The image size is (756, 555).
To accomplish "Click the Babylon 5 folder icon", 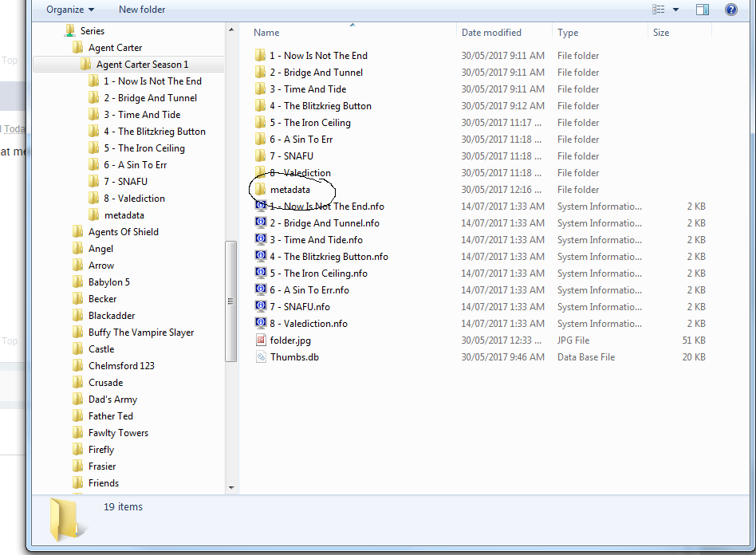I will coord(77,281).
